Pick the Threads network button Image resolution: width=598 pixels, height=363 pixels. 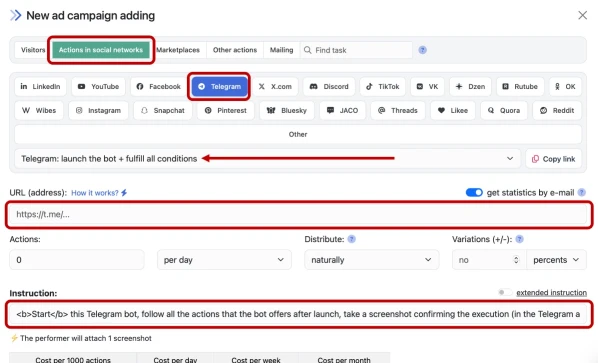pos(398,111)
